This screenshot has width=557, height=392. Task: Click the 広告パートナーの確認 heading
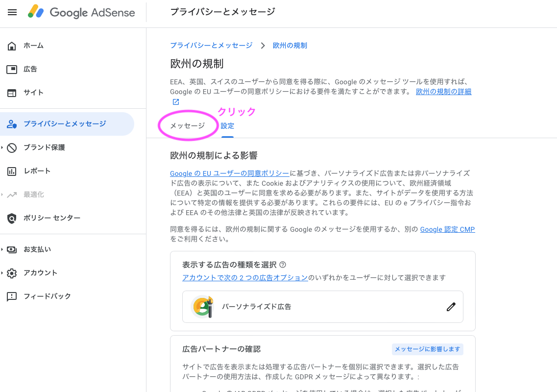221,349
